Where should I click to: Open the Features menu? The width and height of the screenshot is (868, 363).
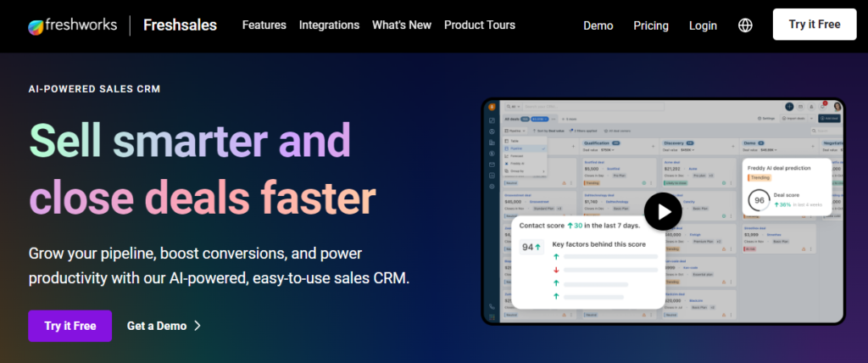pos(264,25)
